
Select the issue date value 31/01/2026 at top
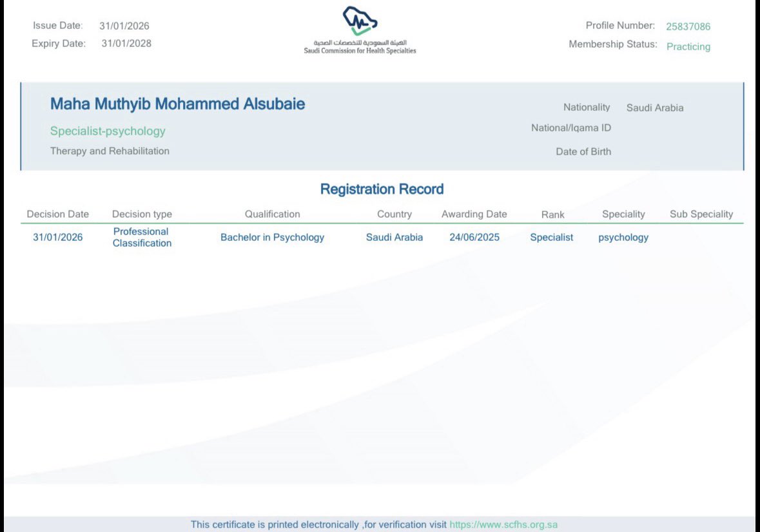124,26
